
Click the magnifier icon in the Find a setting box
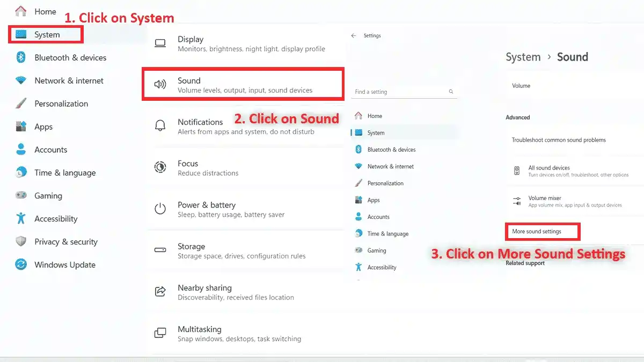coord(451,92)
